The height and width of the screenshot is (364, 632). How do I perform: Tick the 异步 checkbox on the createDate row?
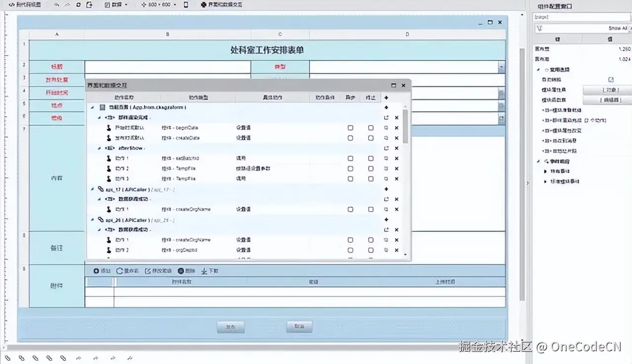click(350, 138)
